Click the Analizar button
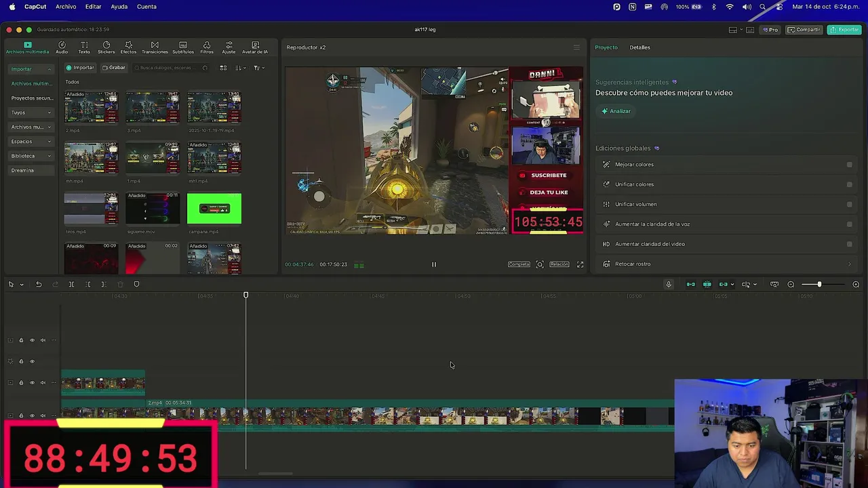The height and width of the screenshot is (488, 868). pyautogui.click(x=616, y=111)
